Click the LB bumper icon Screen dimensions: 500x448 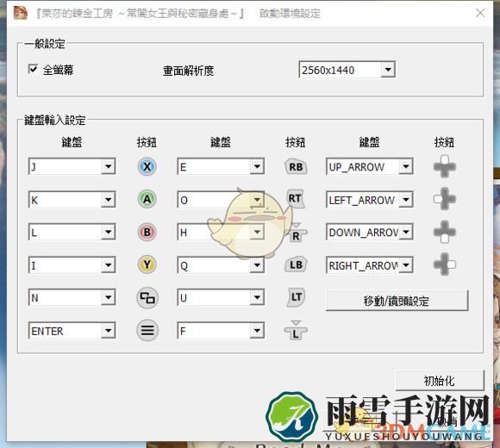[x=296, y=264]
